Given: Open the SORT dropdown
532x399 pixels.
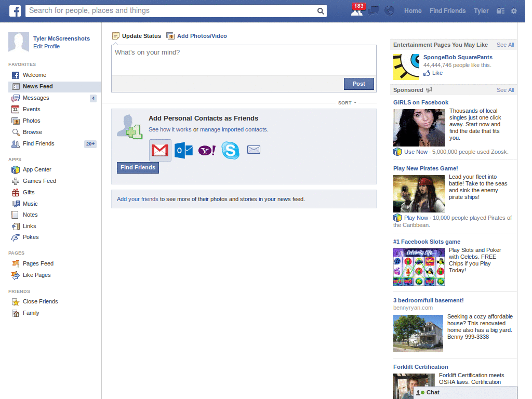Looking at the screenshot, I should pyautogui.click(x=347, y=103).
